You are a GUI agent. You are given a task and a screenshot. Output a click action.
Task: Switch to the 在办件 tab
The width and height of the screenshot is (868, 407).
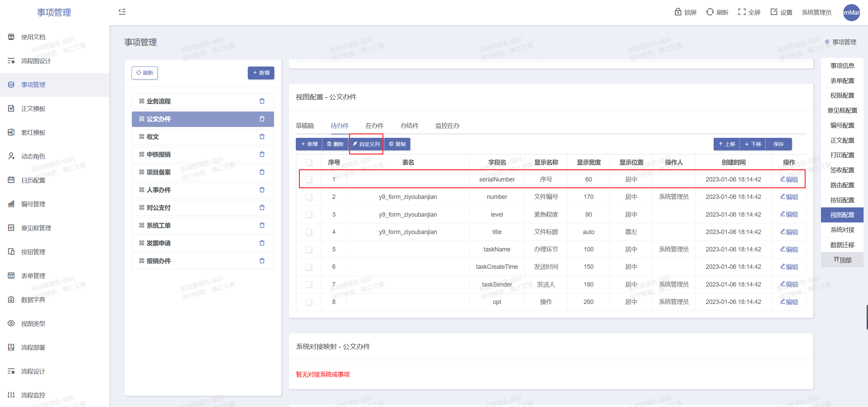tap(375, 126)
